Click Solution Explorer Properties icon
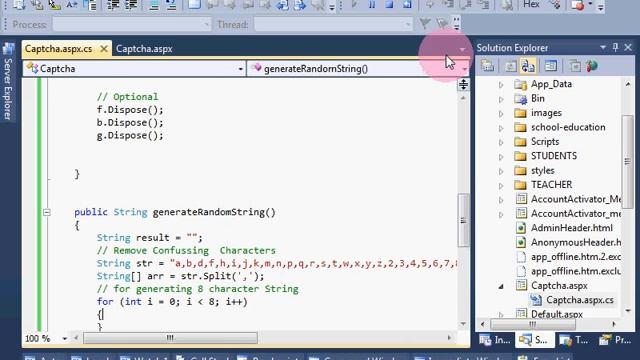Viewport: 640px width, 360px height. (x=487, y=66)
